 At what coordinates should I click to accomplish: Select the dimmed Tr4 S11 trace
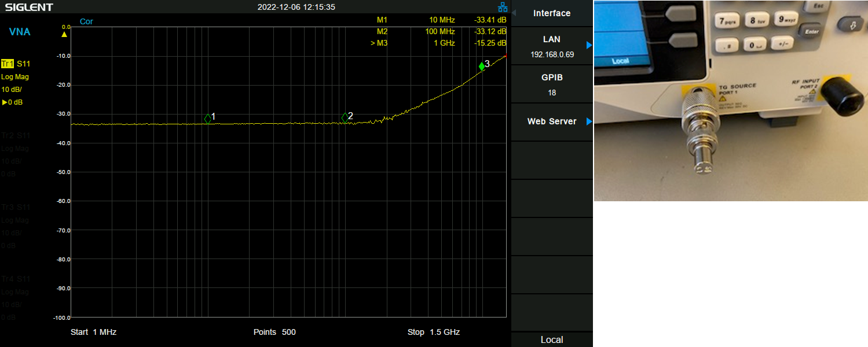pyautogui.click(x=16, y=279)
